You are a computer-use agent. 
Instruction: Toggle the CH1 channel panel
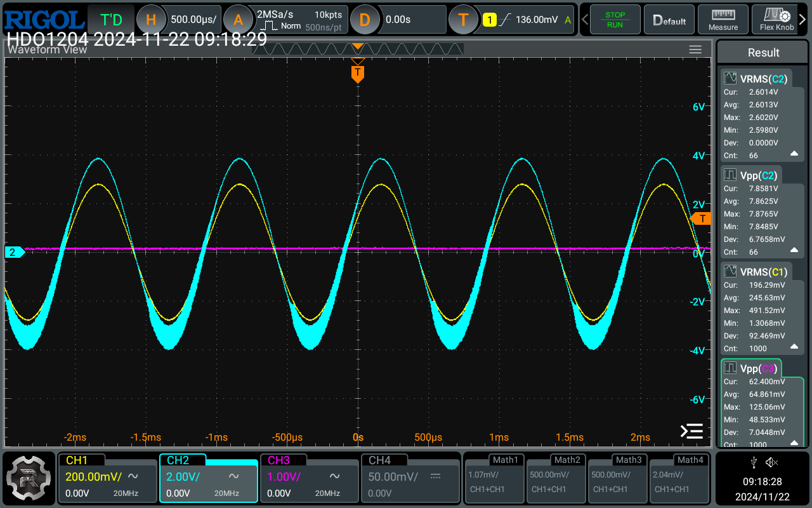[107, 478]
